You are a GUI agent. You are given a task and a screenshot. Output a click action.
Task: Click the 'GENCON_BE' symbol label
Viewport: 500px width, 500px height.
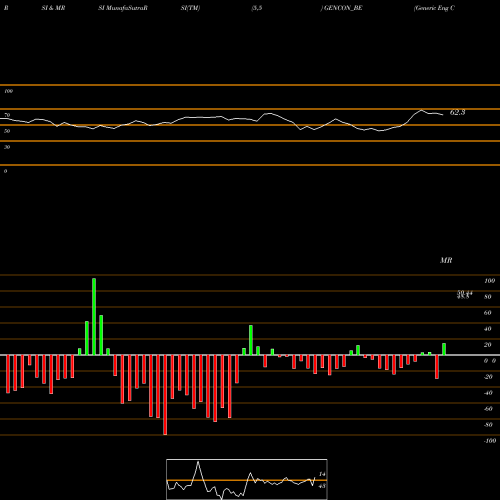[x=343, y=8]
